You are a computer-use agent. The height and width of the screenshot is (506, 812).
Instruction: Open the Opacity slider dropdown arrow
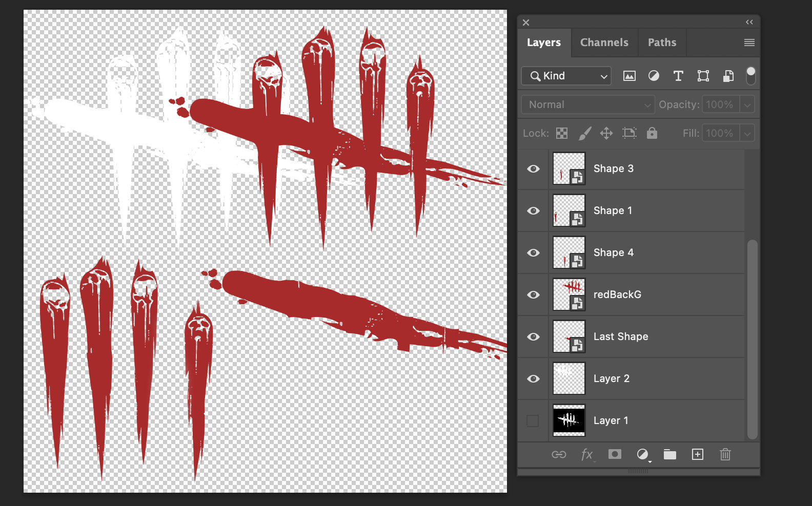point(747,104)
